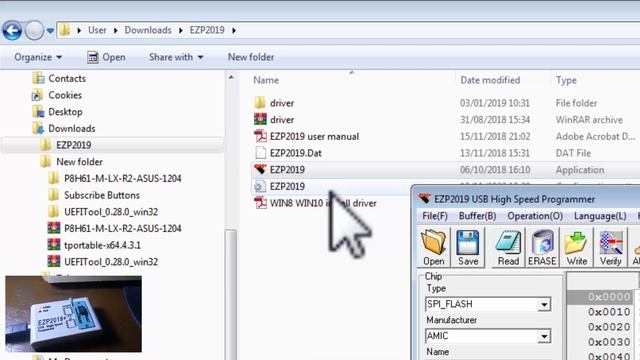The width and height of the screenshot is (640, 360).
Task: Expand the Manufacturer AMIC dropdown
Action: [544, 336]
